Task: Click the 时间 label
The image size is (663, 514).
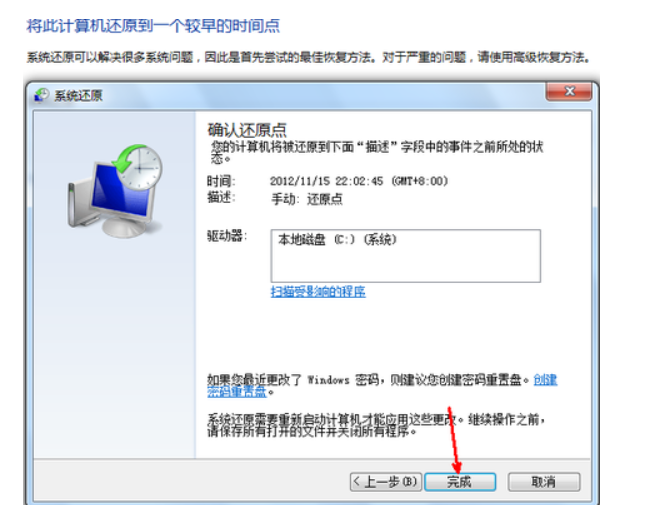Action: coord(221,181)
